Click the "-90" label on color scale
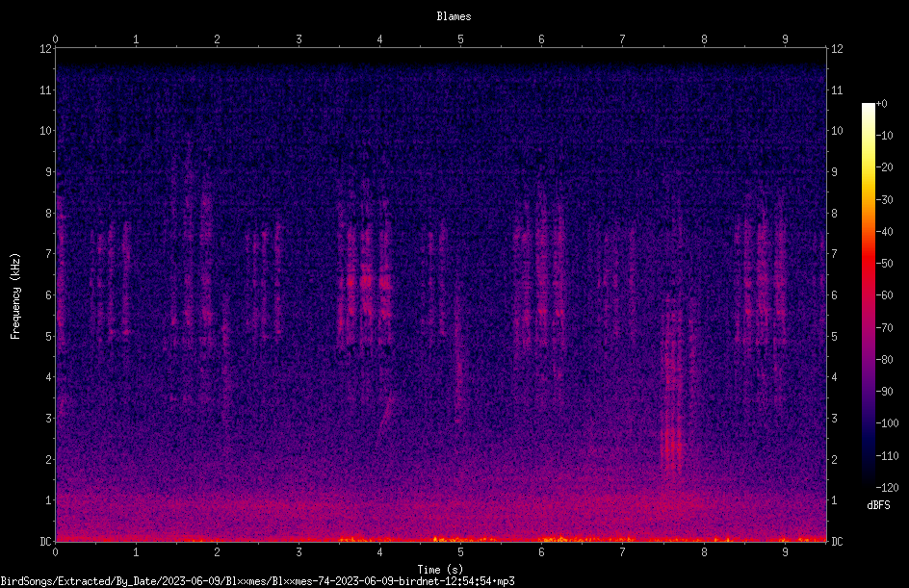Screen dimensions: 909x588 (x=884, y=392)
